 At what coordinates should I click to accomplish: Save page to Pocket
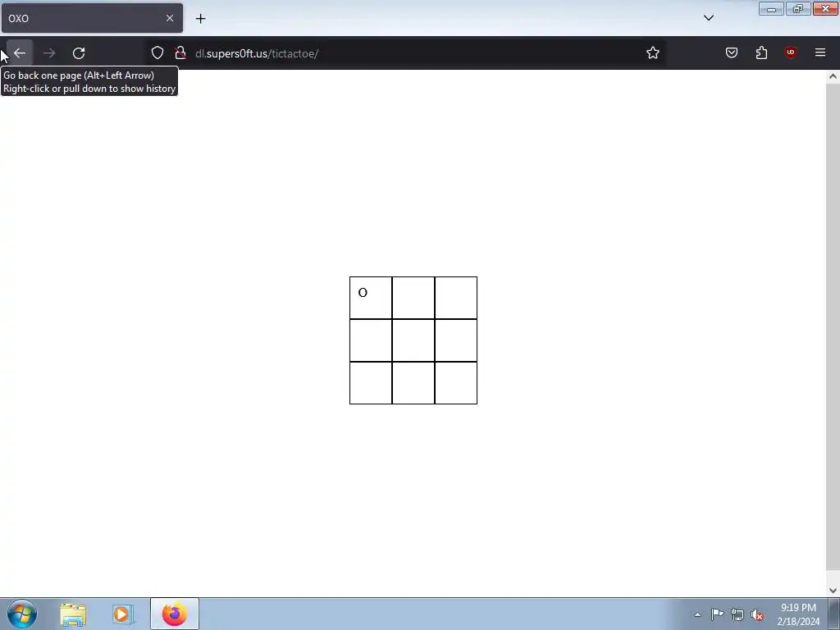(732, 53)
